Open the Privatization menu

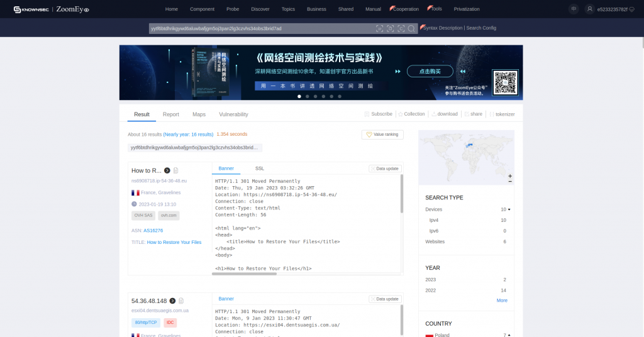click(x=467, y=9)
